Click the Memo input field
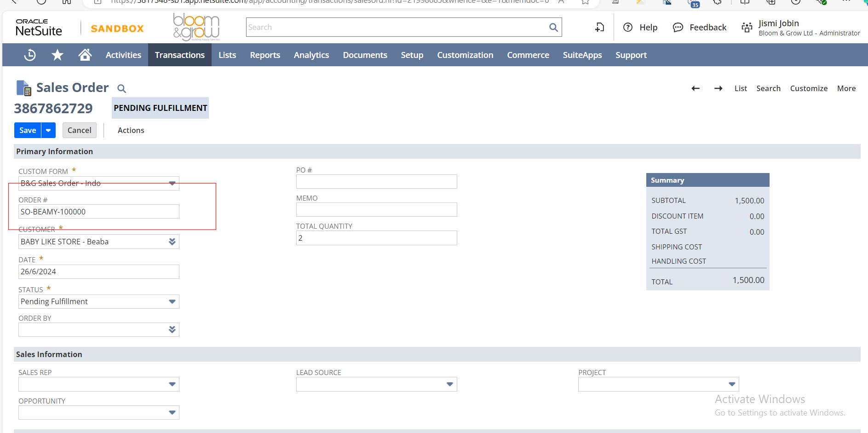The height and width of the screenshot is (433, 868). pos(377,209)
